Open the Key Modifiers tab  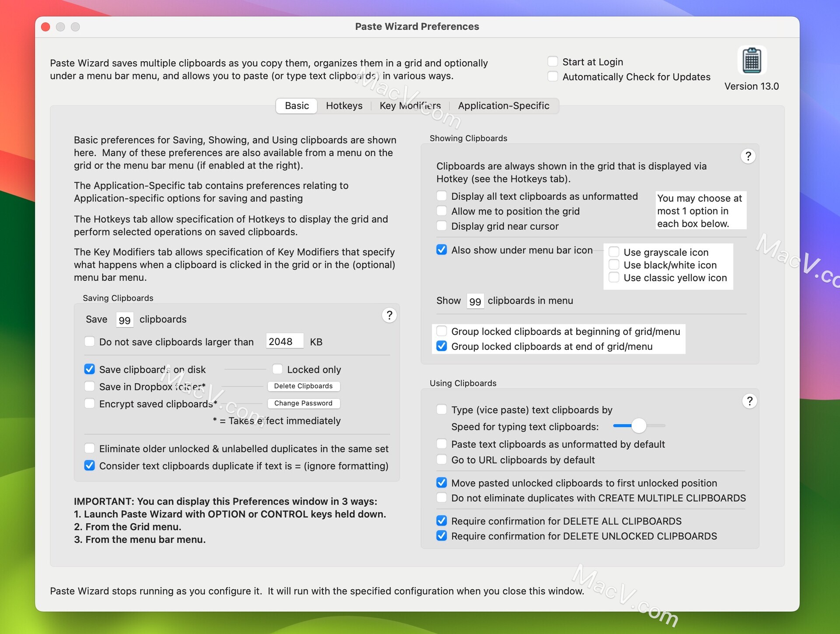coord(410,106)
